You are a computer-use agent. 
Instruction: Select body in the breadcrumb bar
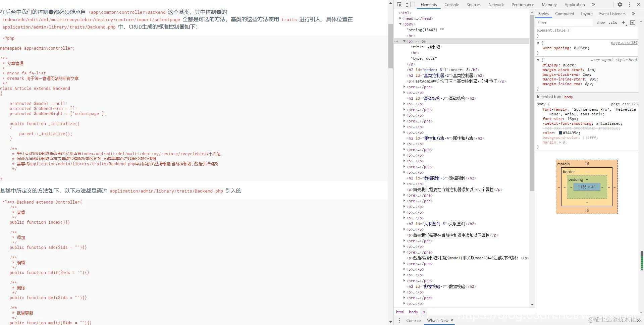click(x=413, y=312)
